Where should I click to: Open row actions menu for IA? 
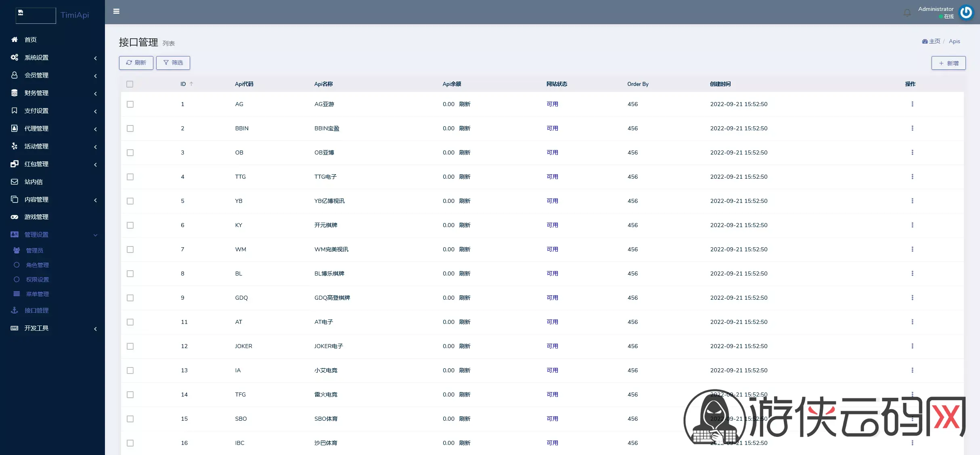[x=912, y=370]
